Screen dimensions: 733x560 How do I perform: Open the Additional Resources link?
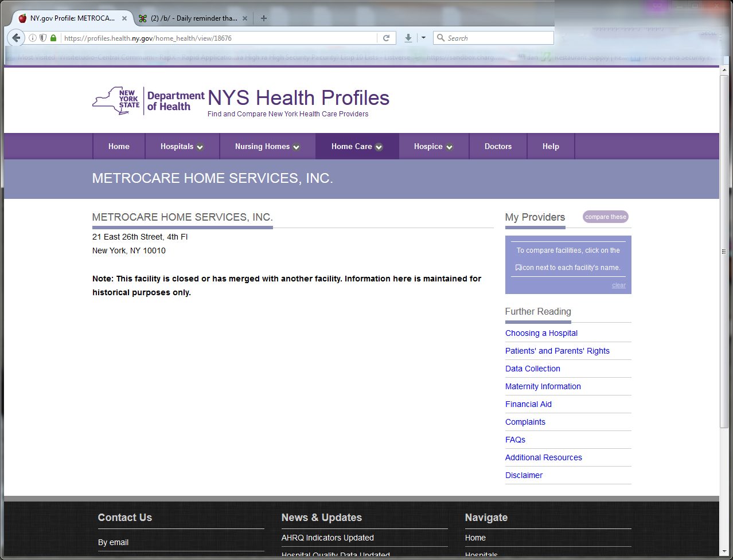[x=544, y=457]
